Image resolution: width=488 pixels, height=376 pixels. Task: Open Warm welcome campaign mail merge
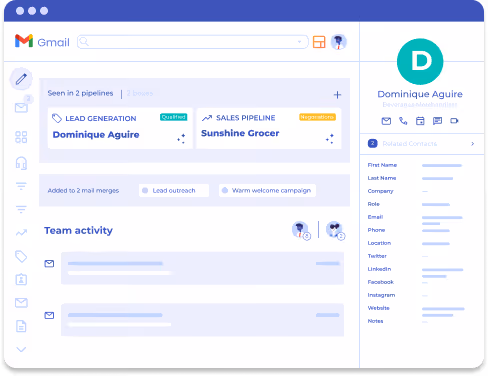267,190
